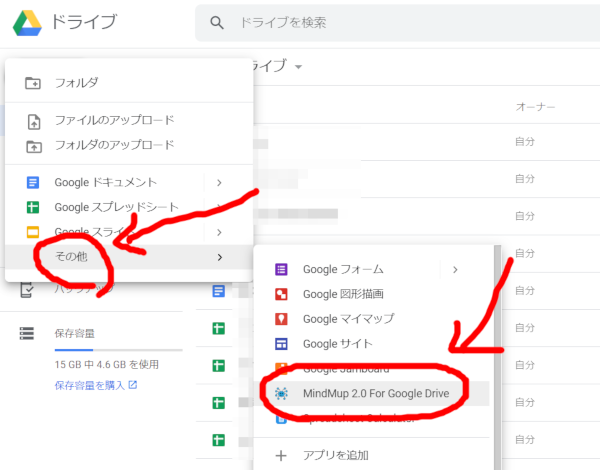The width and height of the screenshot is (600, 470).
Task: Click the new folder icon
Action: [33, 83]
